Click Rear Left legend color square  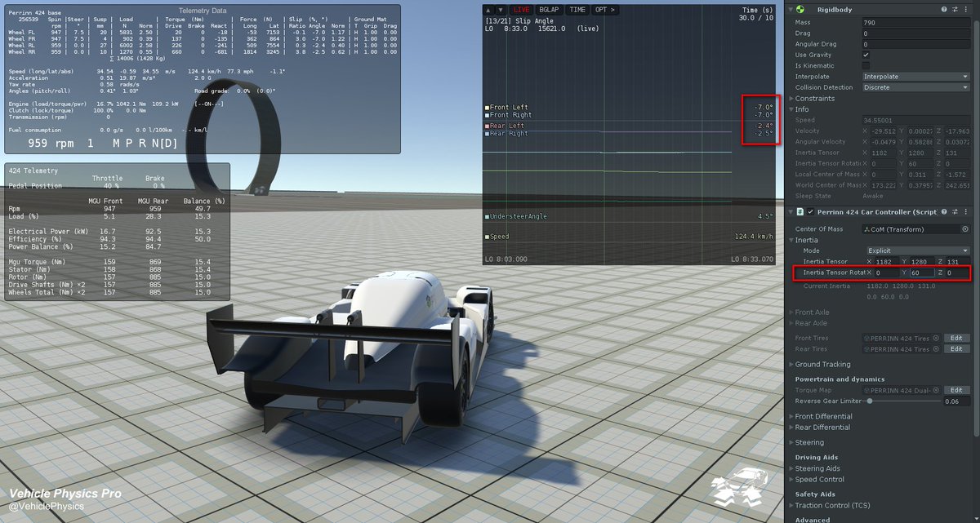(x=487, y=126)
